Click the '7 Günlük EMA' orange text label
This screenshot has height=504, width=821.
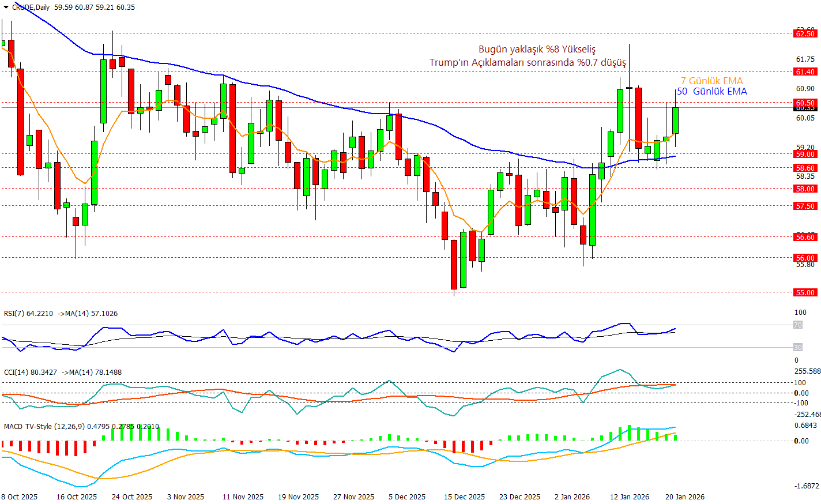[x=711, y=81]
